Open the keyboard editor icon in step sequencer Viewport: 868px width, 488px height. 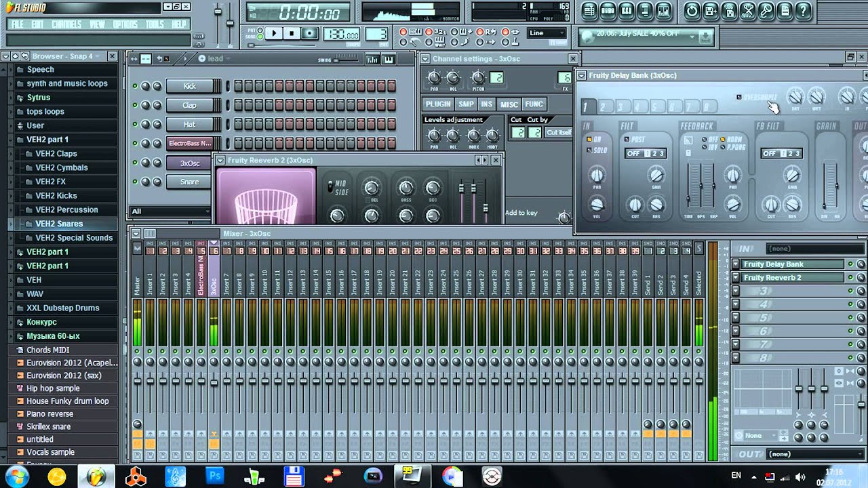pyautogui.click(x=389, y=59)
